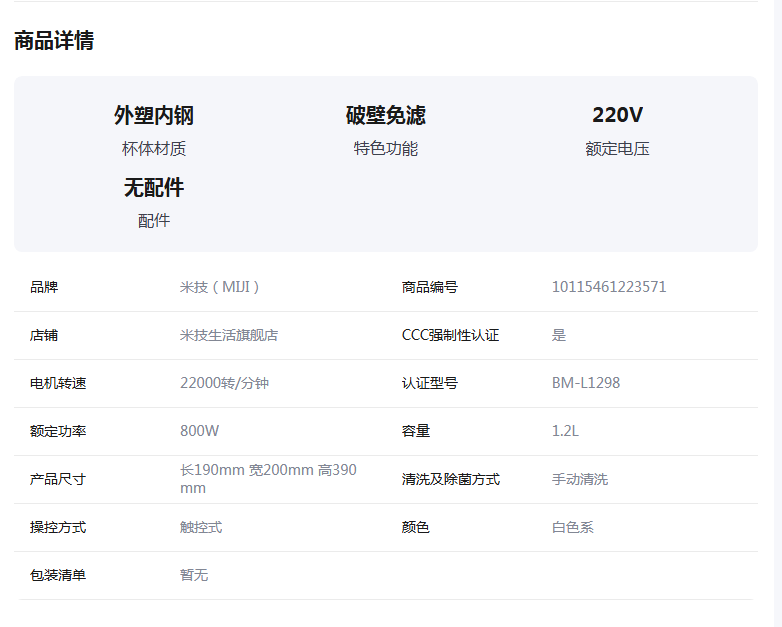Select the 破壁免滤 highlight value
782x627 pixels.
(x=386, y=115)
